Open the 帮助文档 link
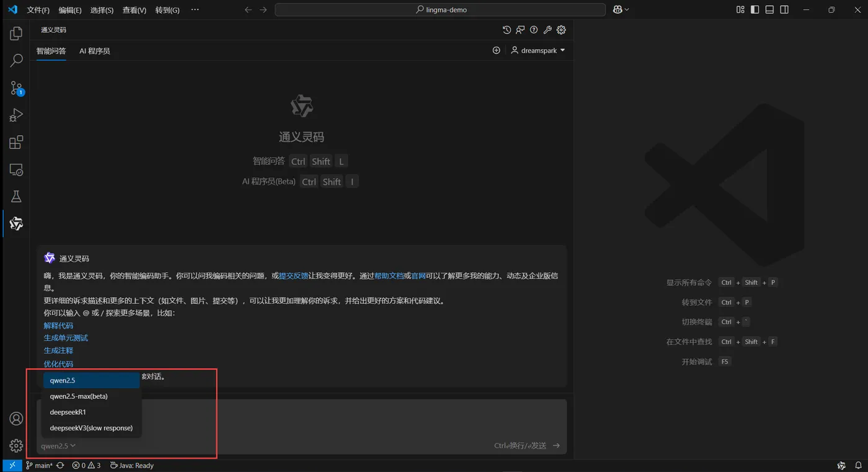Image resolution: width=868 pixels, height=472 pixels. 389,275
